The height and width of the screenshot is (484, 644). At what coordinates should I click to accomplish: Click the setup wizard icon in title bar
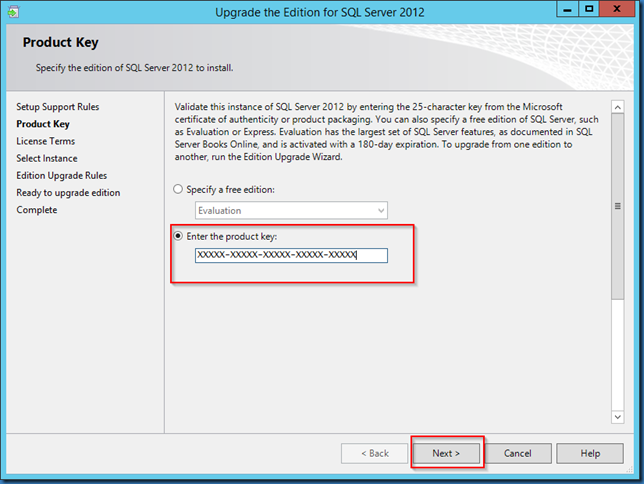point(13,12)
